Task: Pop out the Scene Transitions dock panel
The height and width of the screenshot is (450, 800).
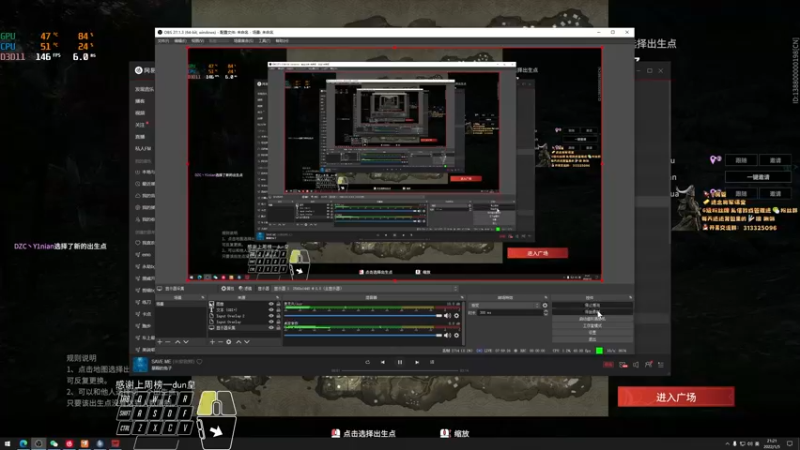Action: click(545, 297)
